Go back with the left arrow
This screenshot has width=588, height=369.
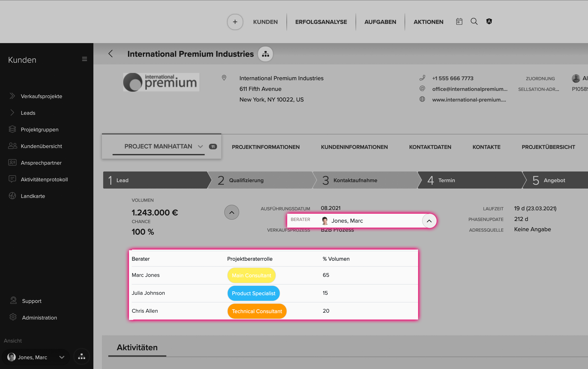pos(111,54)
